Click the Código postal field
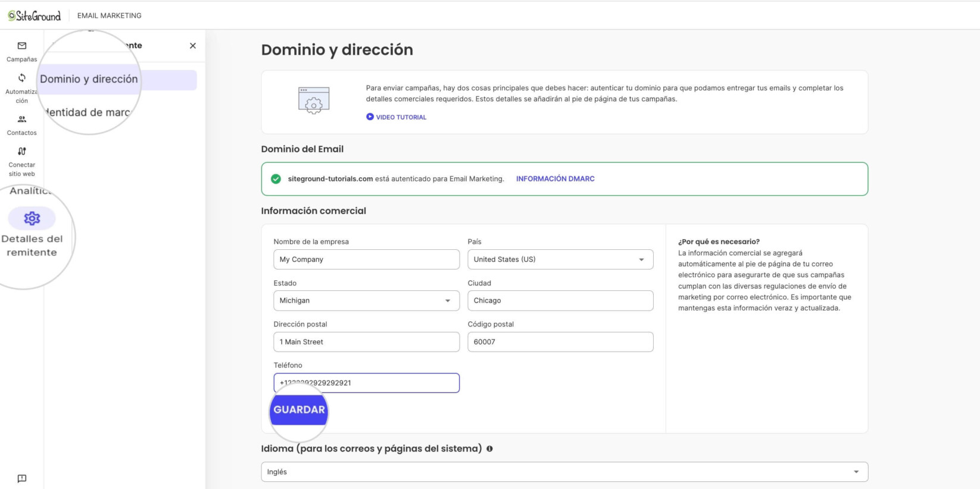 [x=560, y=342]
